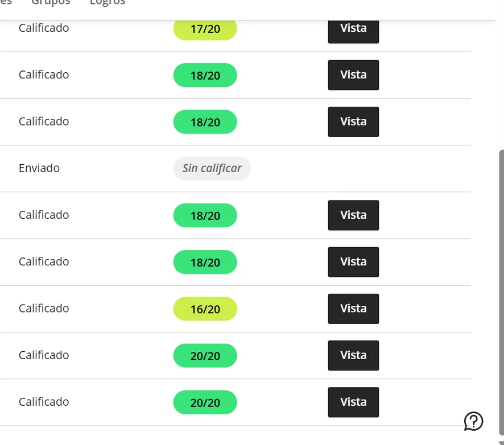Open Vista in the last 20/20 row
The width and height of the screenshot is (504, 445).
(x=353, y=402)
